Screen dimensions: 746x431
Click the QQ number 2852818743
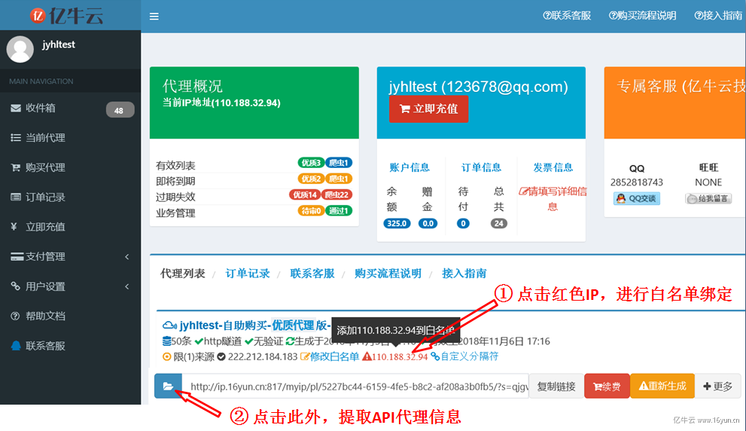637,182
